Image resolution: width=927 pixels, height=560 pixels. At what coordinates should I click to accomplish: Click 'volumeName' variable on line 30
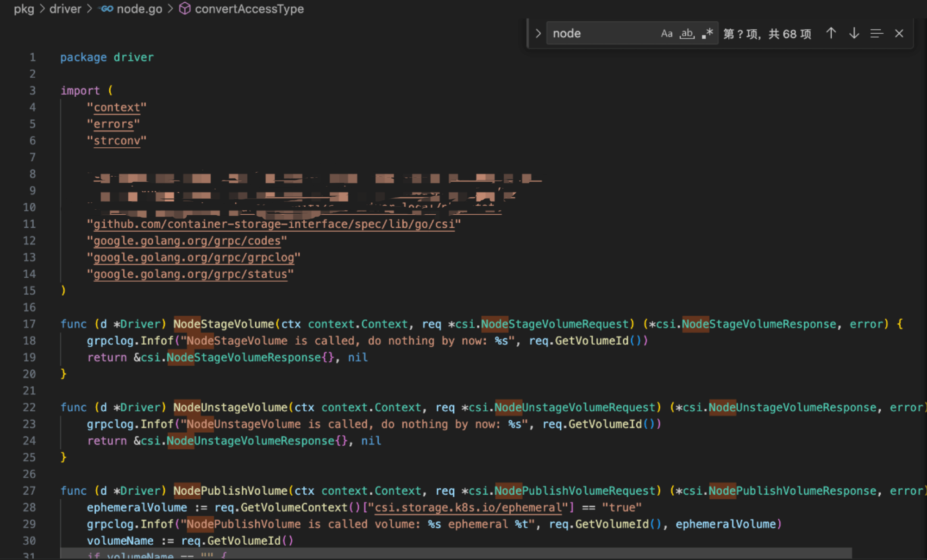coord(120,541)
